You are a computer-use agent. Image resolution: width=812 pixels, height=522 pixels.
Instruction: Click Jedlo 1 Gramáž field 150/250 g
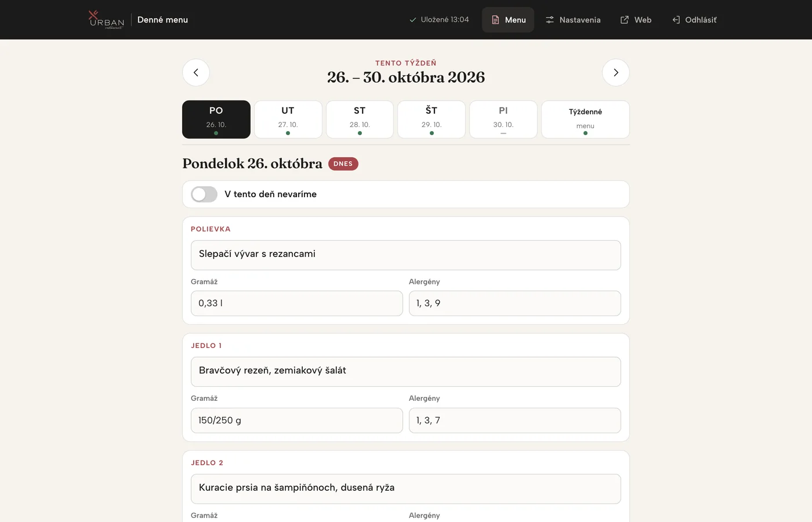point(297,420)
